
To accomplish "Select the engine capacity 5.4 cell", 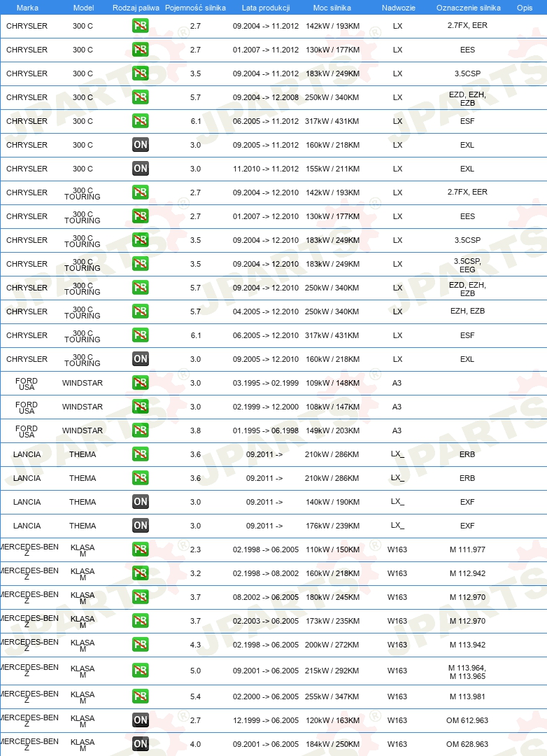I will [195, 696].
